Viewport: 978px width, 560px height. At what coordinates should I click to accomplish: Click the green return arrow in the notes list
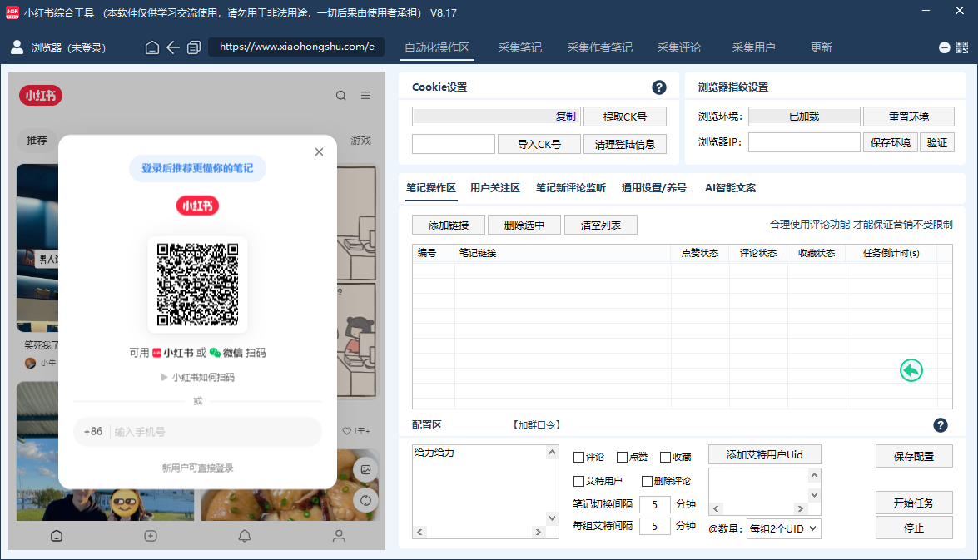pos(911,370)
